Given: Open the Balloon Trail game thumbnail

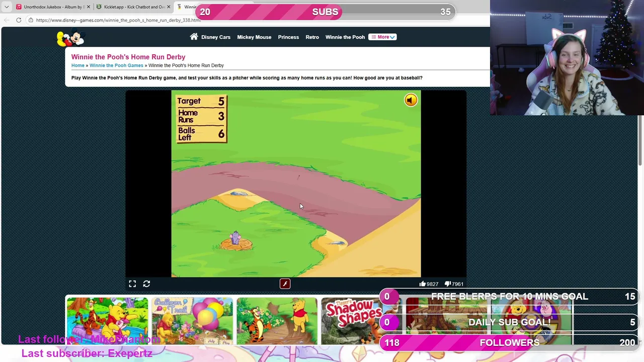Looking at the screenshot, I should coord(192,321).
